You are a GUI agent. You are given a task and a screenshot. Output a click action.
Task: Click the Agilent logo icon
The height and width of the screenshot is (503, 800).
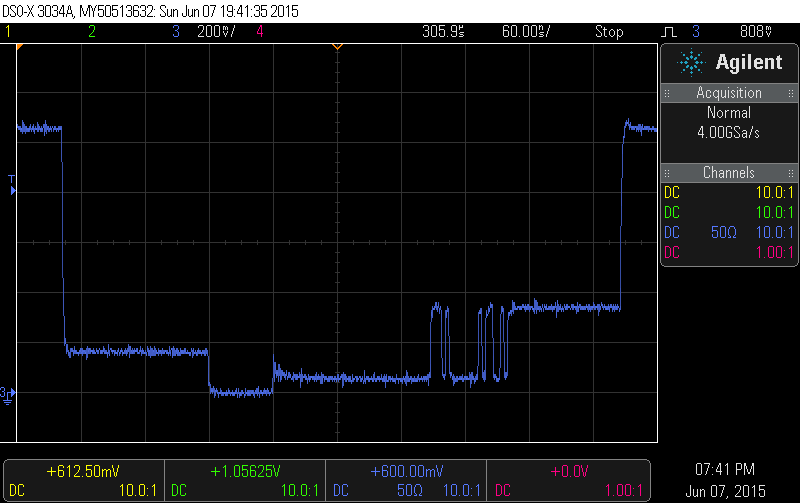tap(691, 62)
